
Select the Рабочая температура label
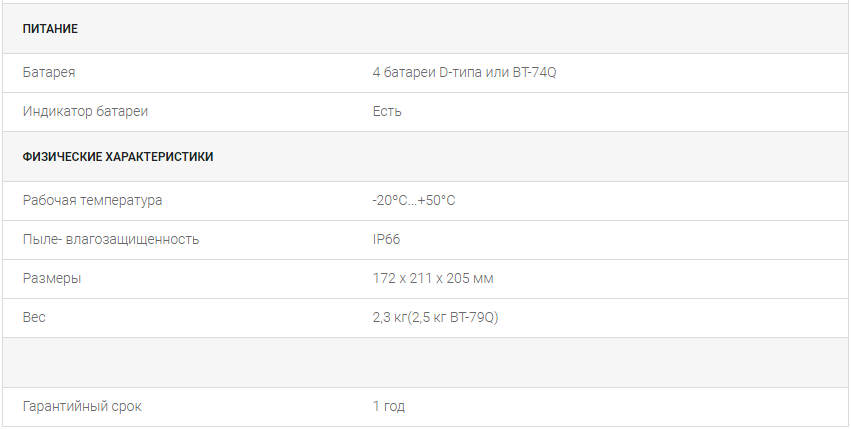(x=92, y=200)
